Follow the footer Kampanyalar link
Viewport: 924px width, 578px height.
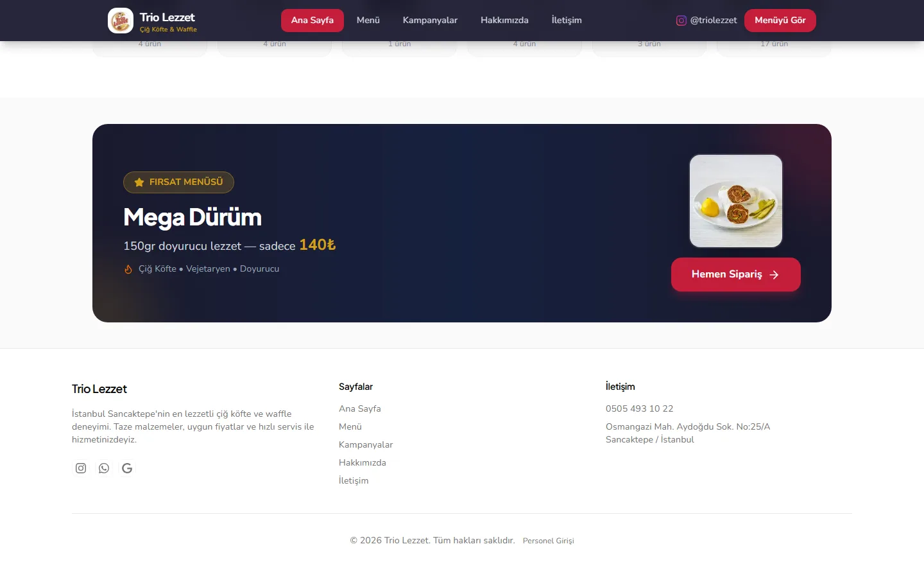366,444
